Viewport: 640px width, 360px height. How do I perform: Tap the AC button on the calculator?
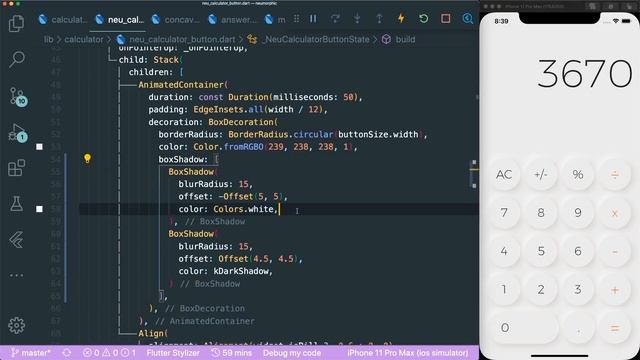pyautogui.click(x=504, y=175)
